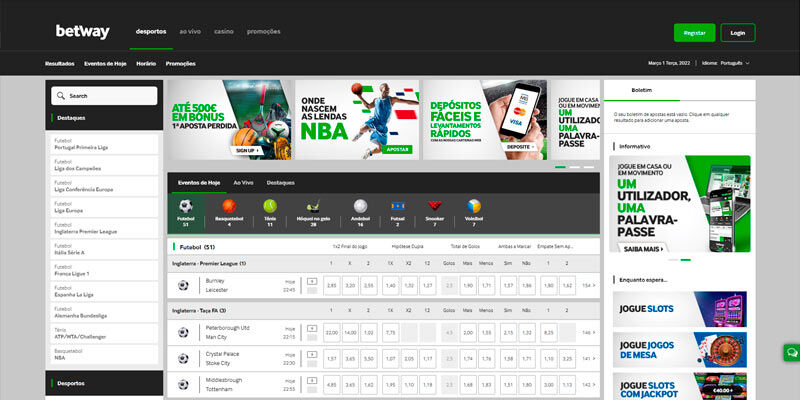
Task: Open the Resultados link
Action: 60,64
